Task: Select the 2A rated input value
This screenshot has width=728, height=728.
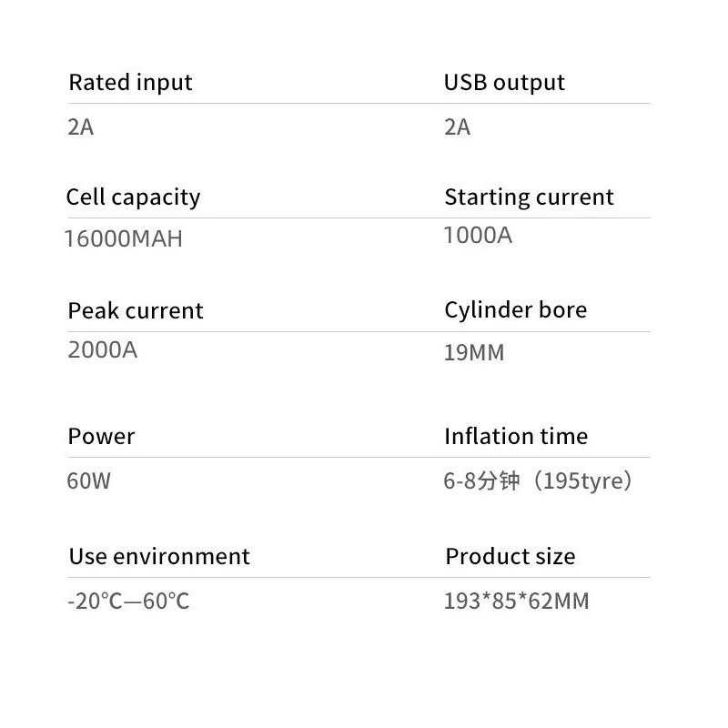Action: click(80, 126)
